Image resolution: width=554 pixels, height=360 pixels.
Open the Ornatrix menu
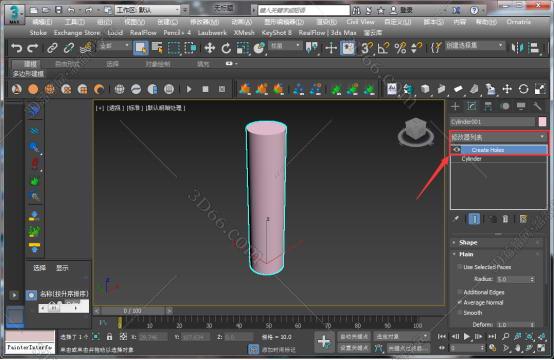pyautogui.click(x=518, y=22)
